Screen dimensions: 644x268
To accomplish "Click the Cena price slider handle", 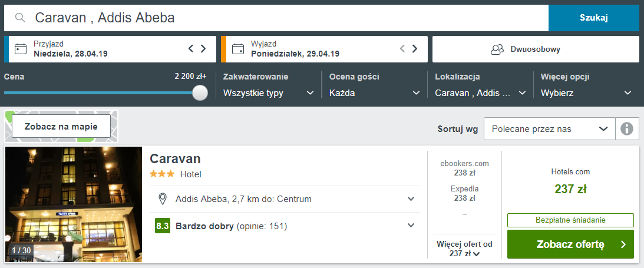I will pyautogui.click(x=200, y=92).
